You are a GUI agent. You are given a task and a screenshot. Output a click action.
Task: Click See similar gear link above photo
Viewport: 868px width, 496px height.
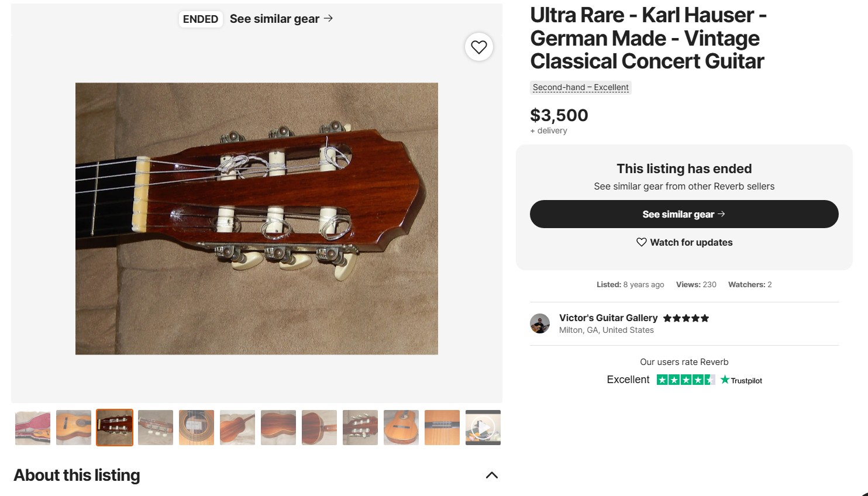point(274,19)
